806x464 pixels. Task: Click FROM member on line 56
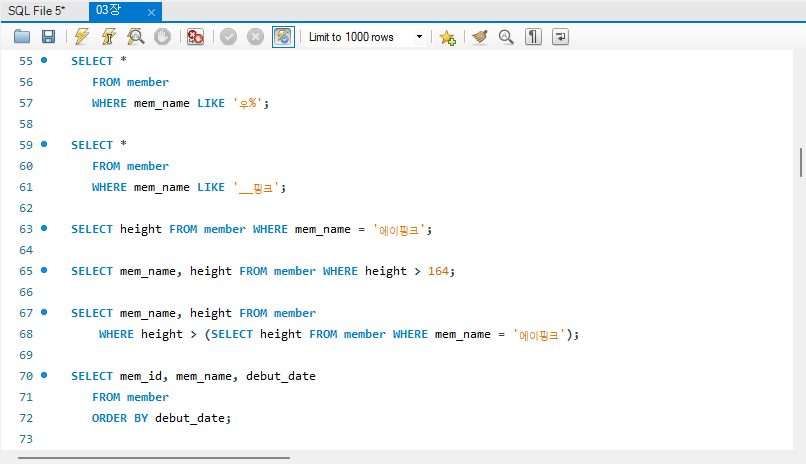pyautogui.click(x=131, y=82)
